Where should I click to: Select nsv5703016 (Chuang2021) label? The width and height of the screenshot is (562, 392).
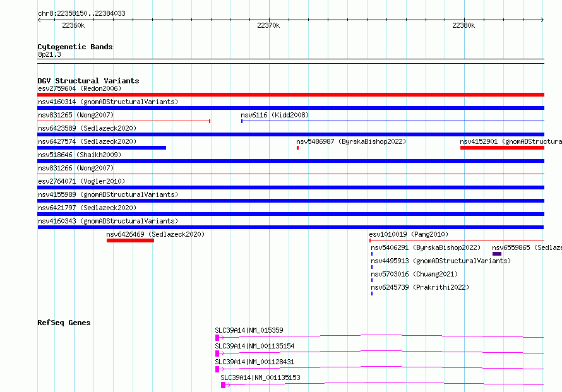pos(414,274)
